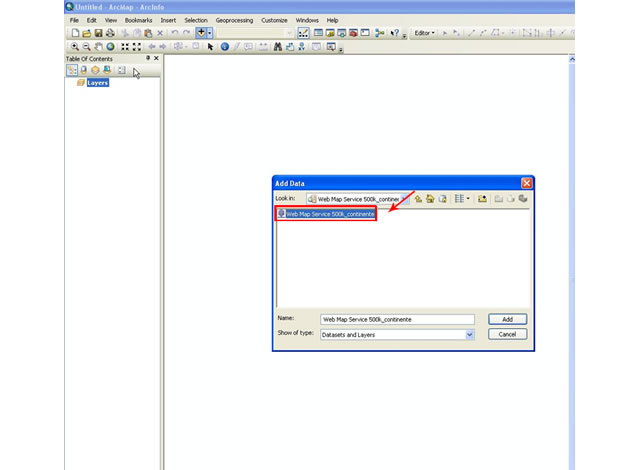Open the Search window icon
Image resolution: width=638 pixels, height=470 pixels.
pyautogui.click(x=341, y=33)
